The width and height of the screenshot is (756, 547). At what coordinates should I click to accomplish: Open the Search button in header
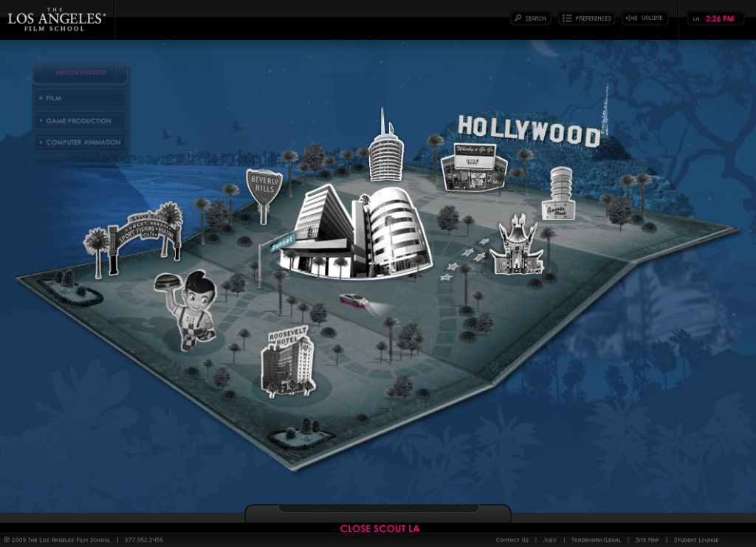(530, 18)
